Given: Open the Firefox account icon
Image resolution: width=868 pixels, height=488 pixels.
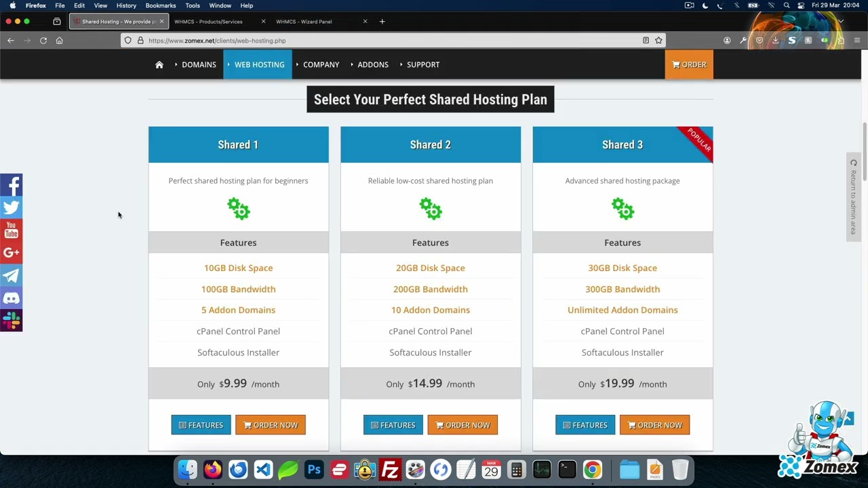Looking at the screenshot, I should [x=727, y=41].
